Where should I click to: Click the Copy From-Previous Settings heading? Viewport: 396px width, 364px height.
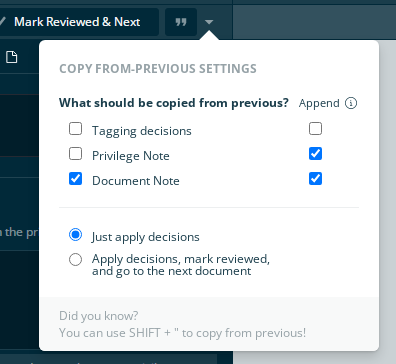click(x=158, y=69)
